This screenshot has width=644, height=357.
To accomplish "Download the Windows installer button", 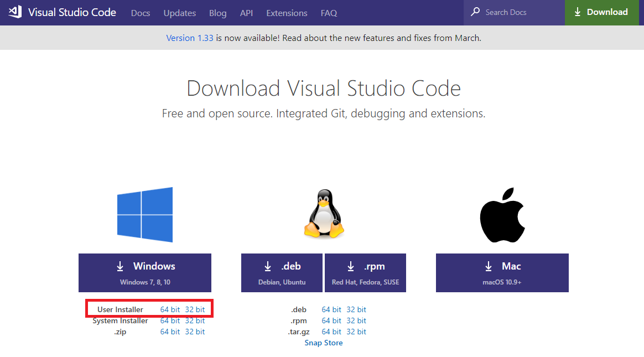I will coord(145,273).
